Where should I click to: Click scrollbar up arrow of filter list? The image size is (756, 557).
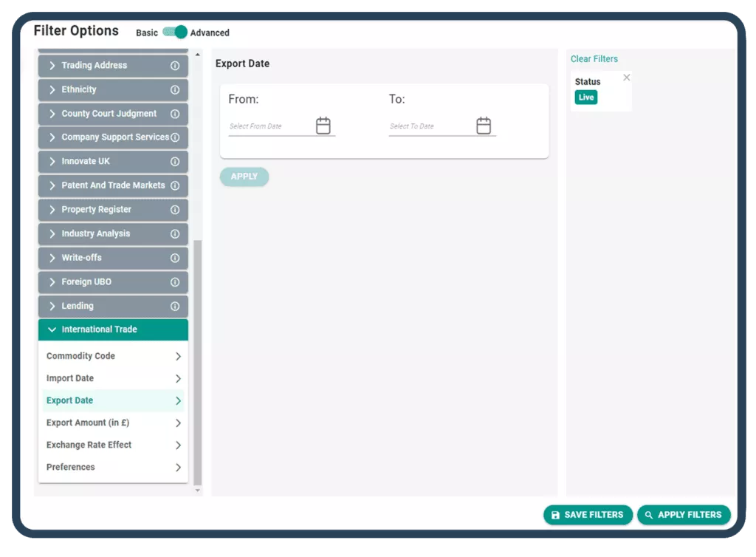click(197, 55)
